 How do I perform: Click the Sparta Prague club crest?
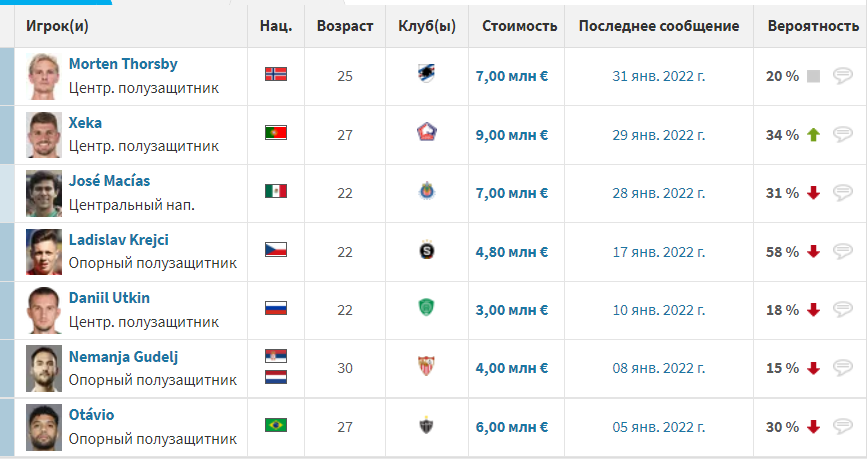point(426,251)
